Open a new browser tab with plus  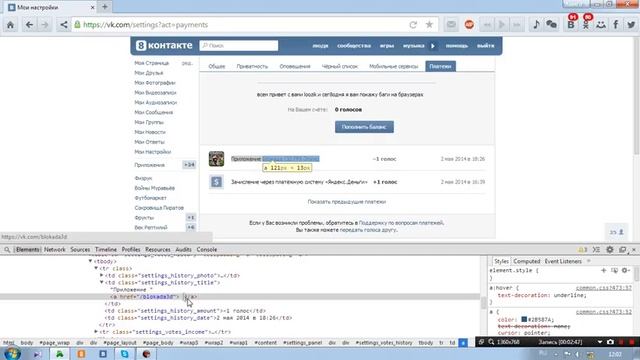coord(105,7)
